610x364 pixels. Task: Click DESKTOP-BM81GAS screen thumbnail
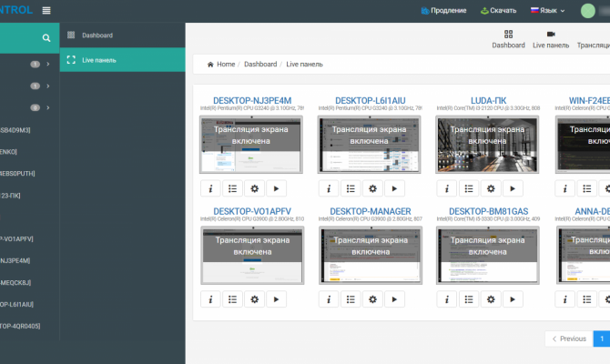488,256
